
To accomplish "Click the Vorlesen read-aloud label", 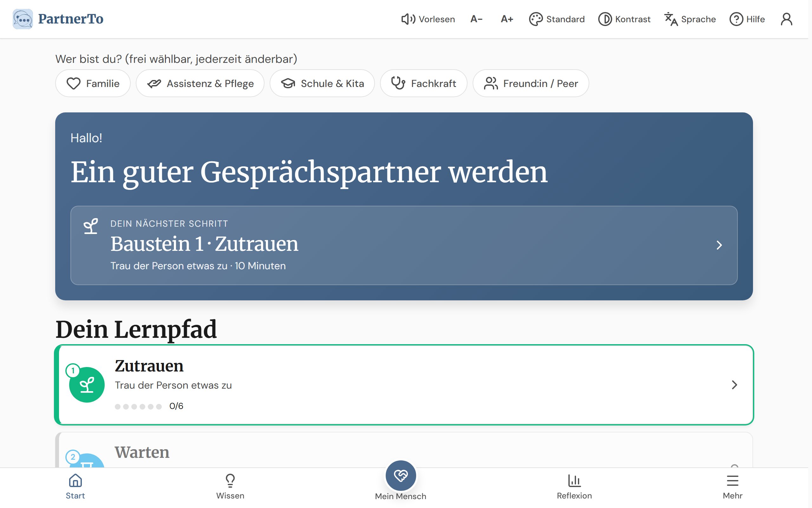I will click(x=436, y=19).
